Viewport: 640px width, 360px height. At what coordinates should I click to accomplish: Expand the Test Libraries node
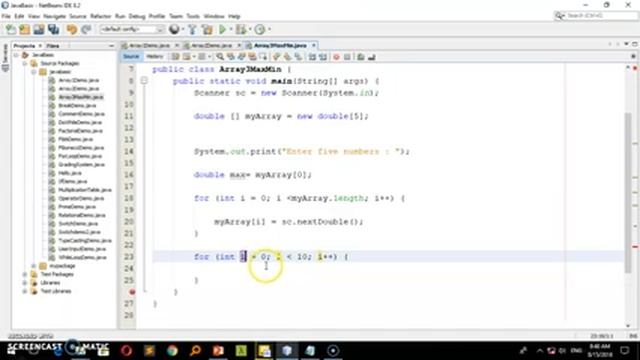tap(24, 291)
